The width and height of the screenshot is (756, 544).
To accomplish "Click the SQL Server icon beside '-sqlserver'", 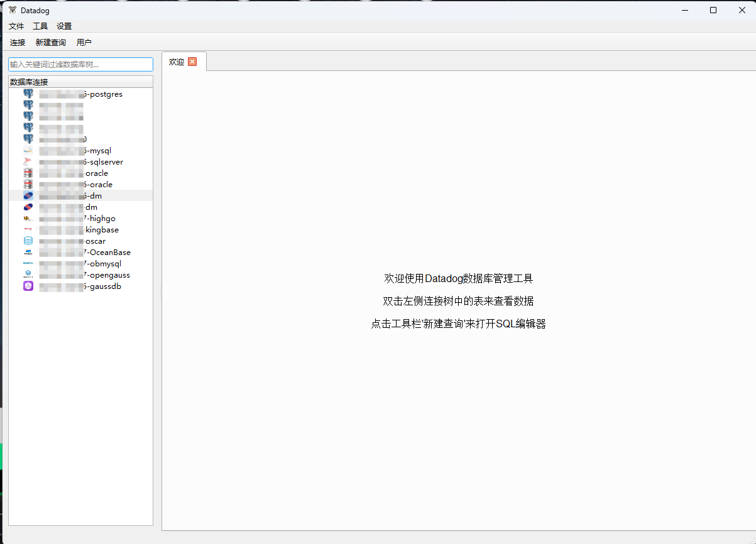I will click(28, 161).
